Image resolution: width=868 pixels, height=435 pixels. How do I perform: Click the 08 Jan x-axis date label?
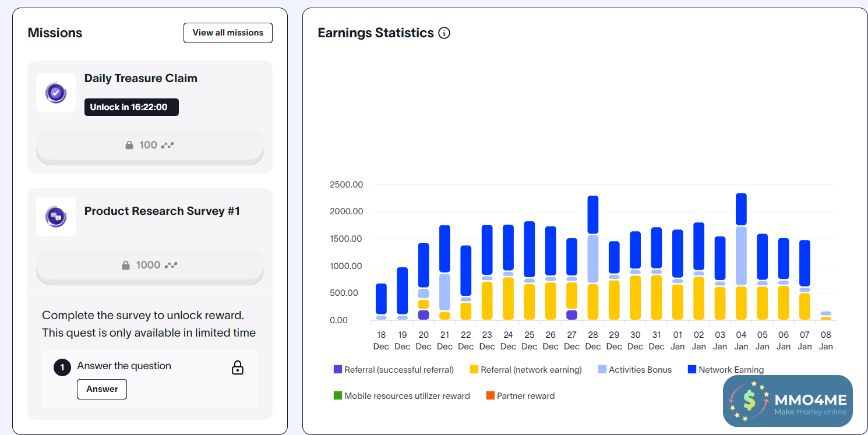(826, 341)
